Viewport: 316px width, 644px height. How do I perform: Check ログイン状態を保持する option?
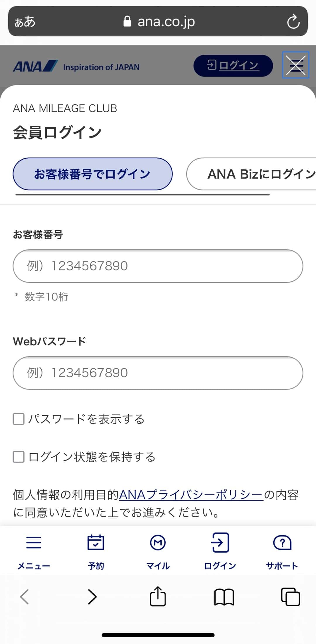click(19, 457)
